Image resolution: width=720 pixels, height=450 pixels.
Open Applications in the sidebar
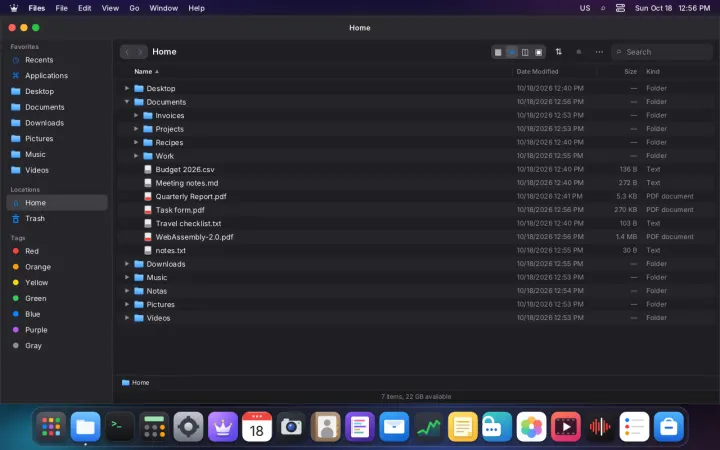click(57, 75)
